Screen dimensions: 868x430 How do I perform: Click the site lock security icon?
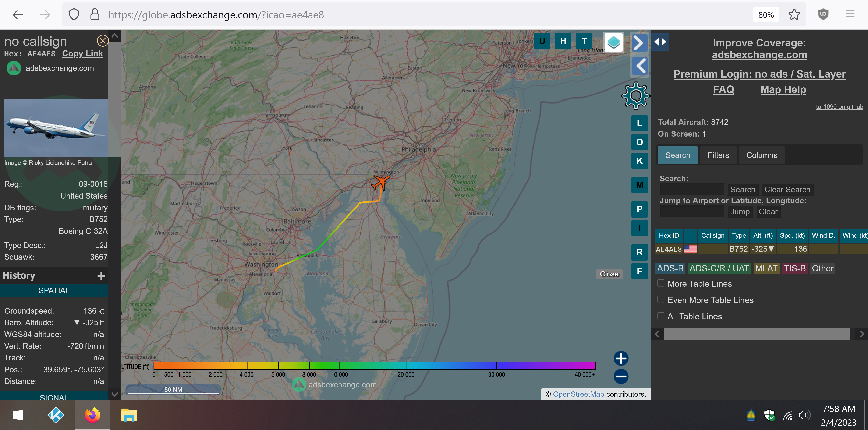pos(95,14)
